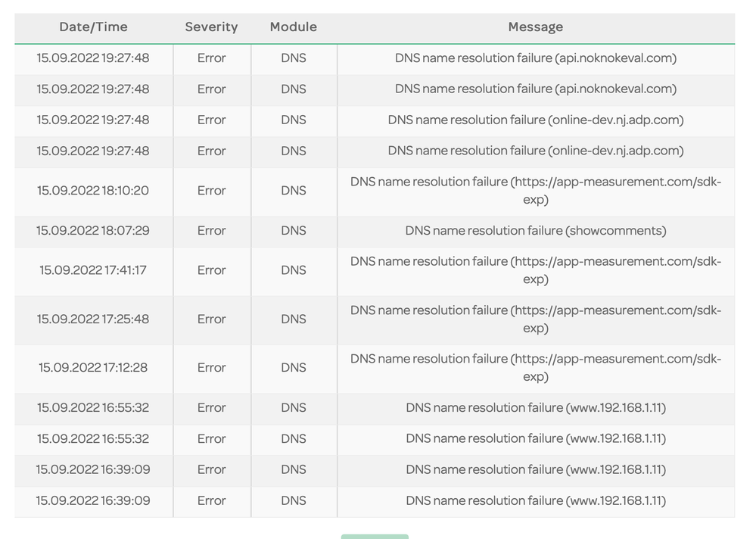Click the showcomments DNS failure entry
The image size is (756, 539).
point(535,231)
